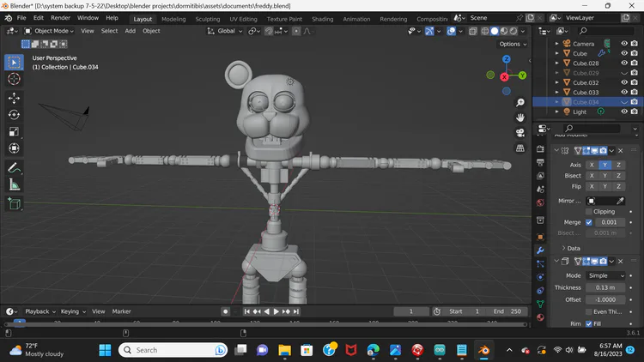Viewport: 644px width, 362px height.
Task: Click the blue Z axis gizmo
Action: click(x=507, y=59)
